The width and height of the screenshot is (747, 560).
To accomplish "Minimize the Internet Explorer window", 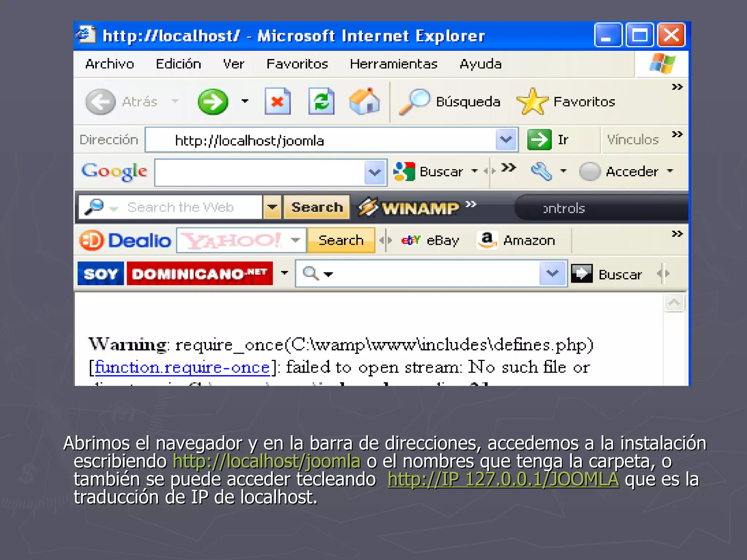I will [x=608, y=35].
